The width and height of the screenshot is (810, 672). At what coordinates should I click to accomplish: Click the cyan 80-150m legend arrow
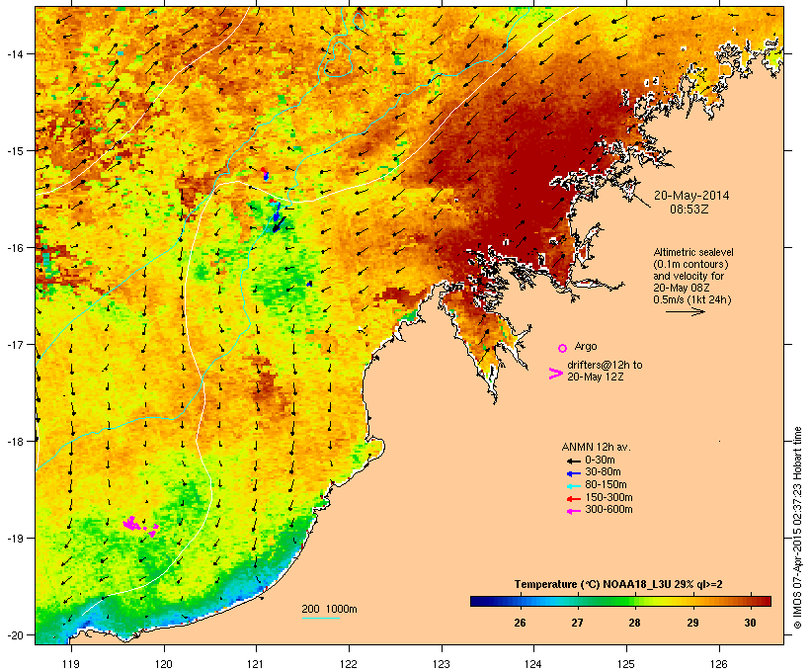click(573, 486)
